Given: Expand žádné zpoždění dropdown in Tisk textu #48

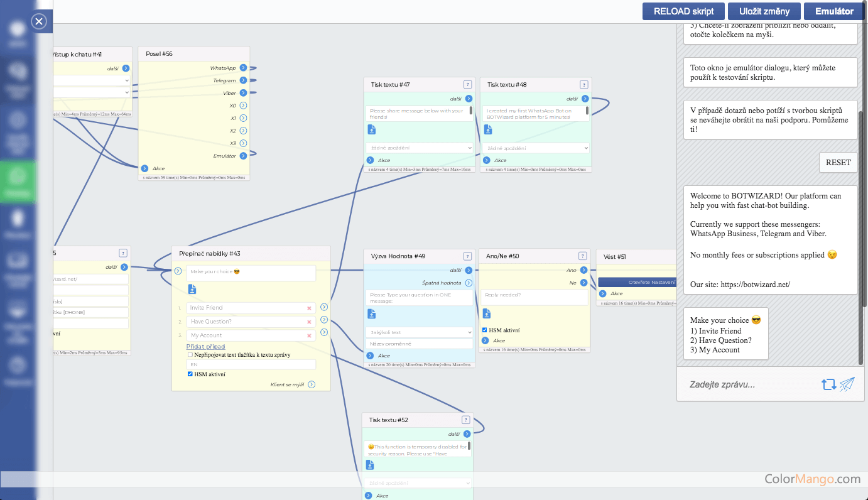Looking at the screenshot, I should [536, 148].
